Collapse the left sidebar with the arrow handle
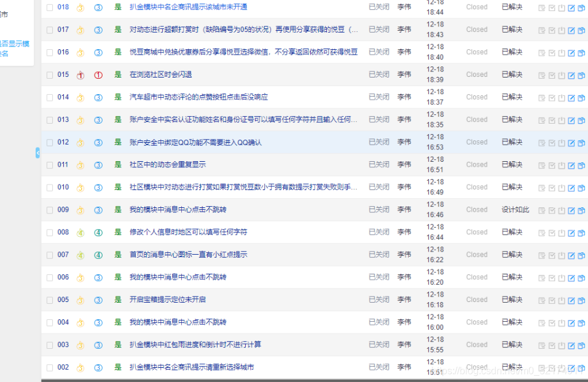The image size is (588, 382). (x=37, y=153)
